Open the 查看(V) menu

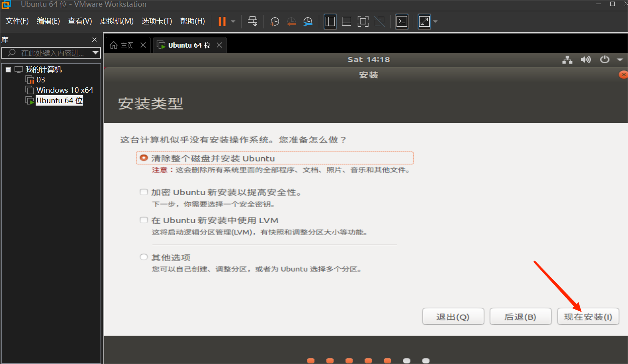click(x=80, y=21)
